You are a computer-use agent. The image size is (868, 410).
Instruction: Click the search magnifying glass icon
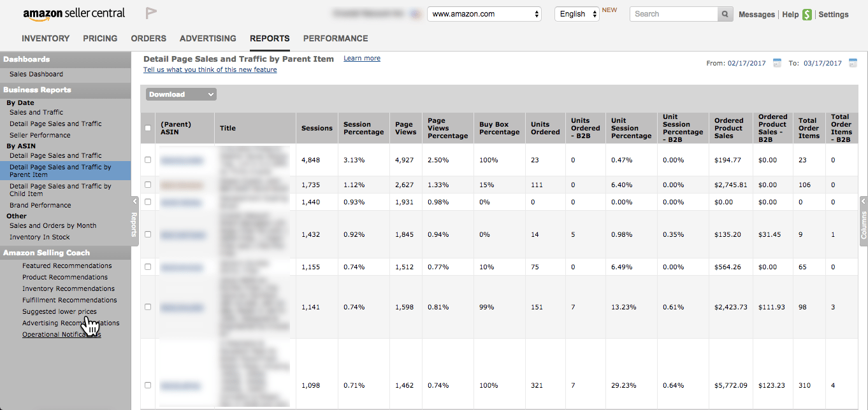coord(725,13)
